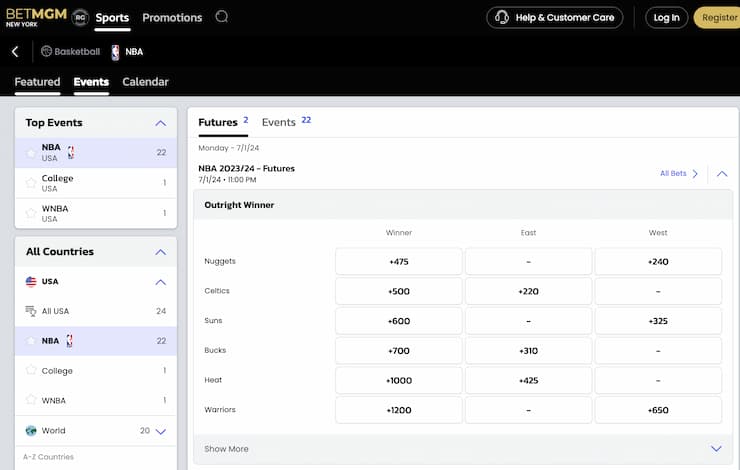
Task: Click the NBA logo in breadcrumb
Action: click(x=116, y=52)
